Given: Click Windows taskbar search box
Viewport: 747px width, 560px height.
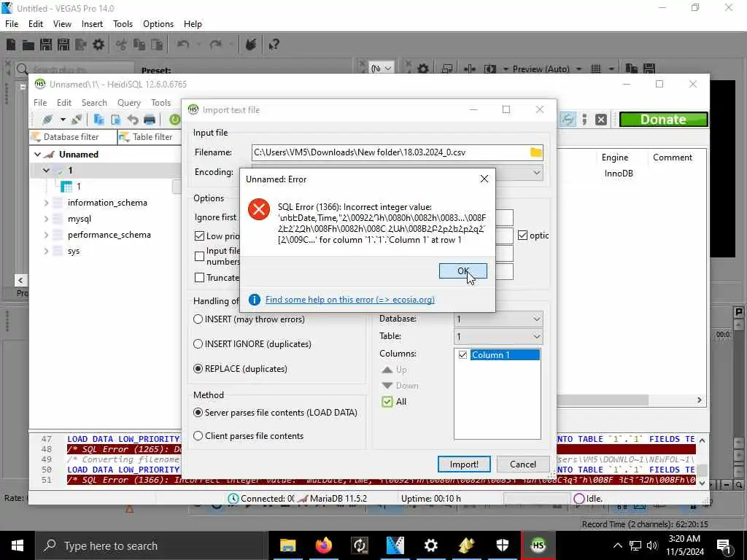Looking at the screenshot, I should click(152, 545).
